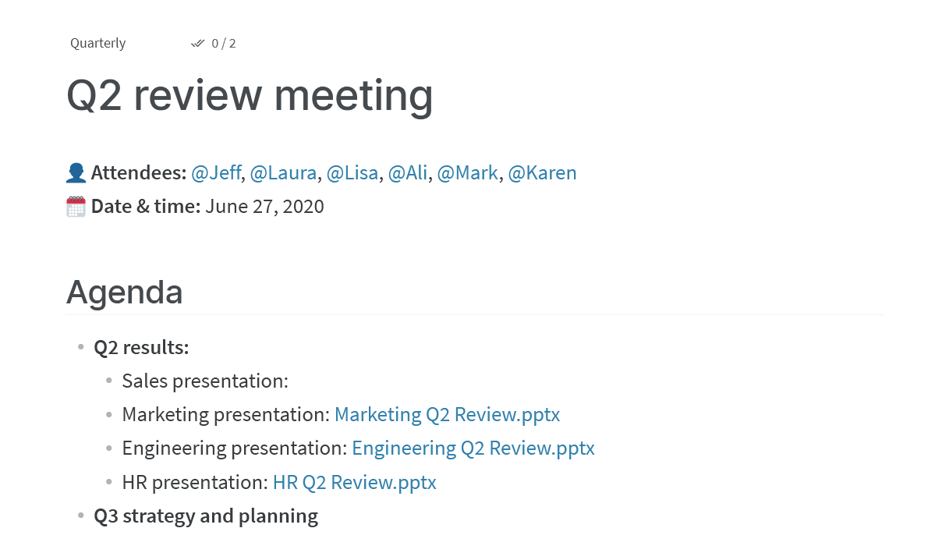Click the Q3 strategy and planning item

tap(206, 516)
